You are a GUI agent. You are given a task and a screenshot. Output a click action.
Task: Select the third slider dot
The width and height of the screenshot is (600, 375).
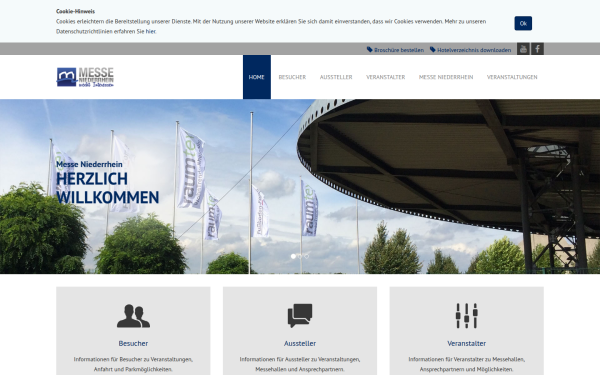(307, 256)
